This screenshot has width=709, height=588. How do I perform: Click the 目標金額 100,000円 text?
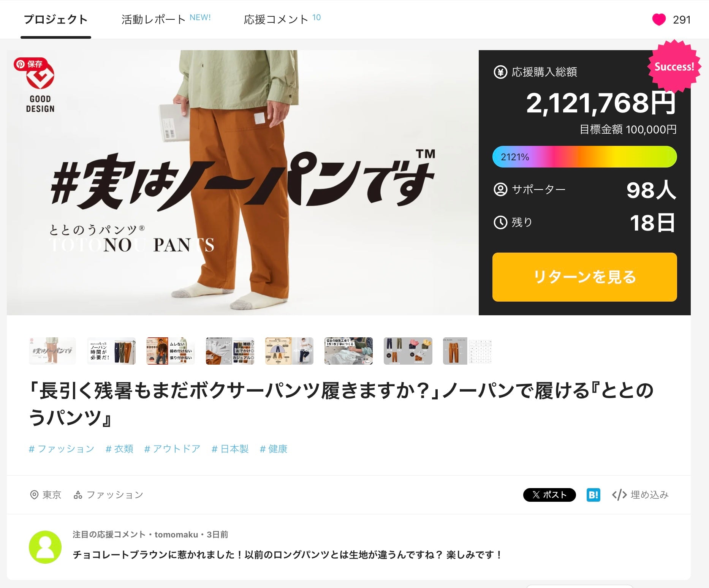(628, 130)
